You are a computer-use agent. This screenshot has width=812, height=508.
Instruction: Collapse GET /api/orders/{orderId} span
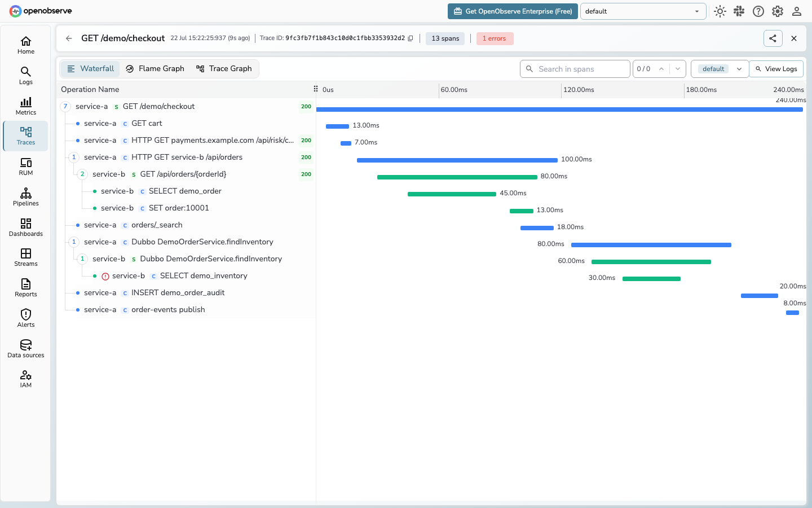click(82, 174)
